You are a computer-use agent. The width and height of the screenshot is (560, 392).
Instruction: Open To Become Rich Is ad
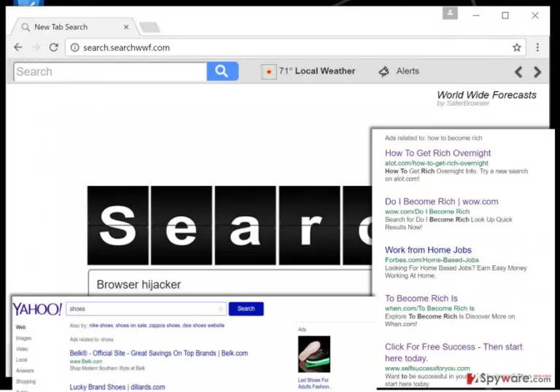tap(421, 298)
